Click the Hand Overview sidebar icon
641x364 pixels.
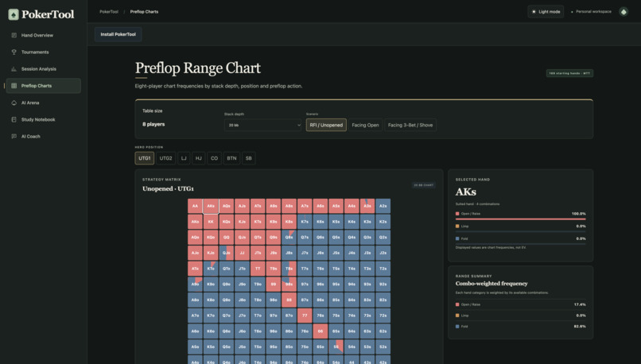pyautogui.click(x=14, y=35)
